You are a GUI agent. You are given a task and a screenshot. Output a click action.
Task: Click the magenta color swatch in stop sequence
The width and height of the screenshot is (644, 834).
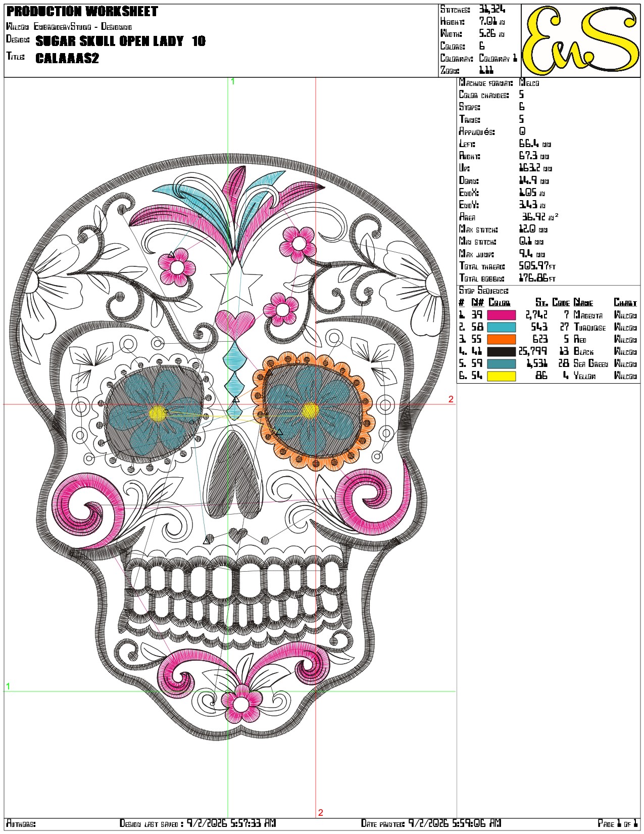tap(501, 315)
